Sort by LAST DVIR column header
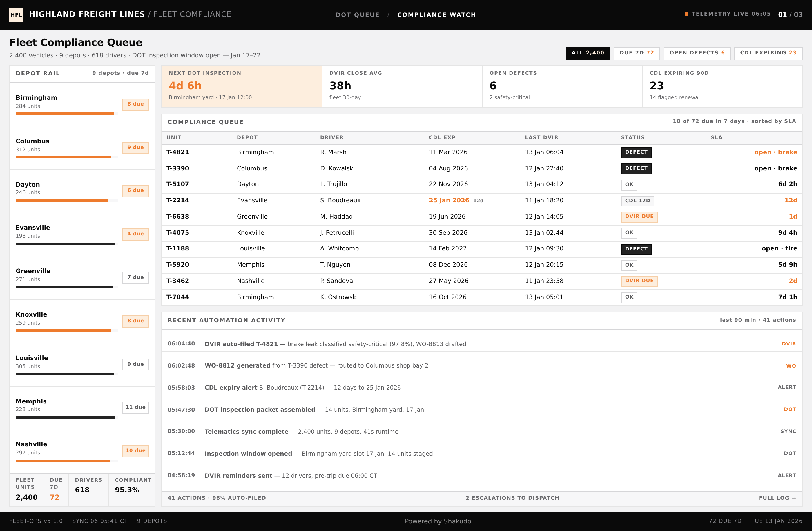Viewport: 812px width, 531px height. click(x=541, y=137)
